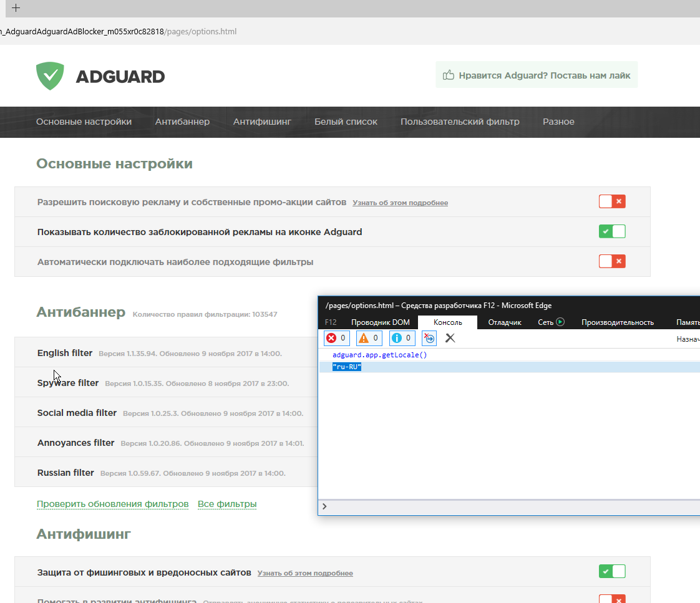Enable automatic connection of suitable filters toggle
This screenshot has height=603, width=700.
pyautogui.click(x=612, y=261)
